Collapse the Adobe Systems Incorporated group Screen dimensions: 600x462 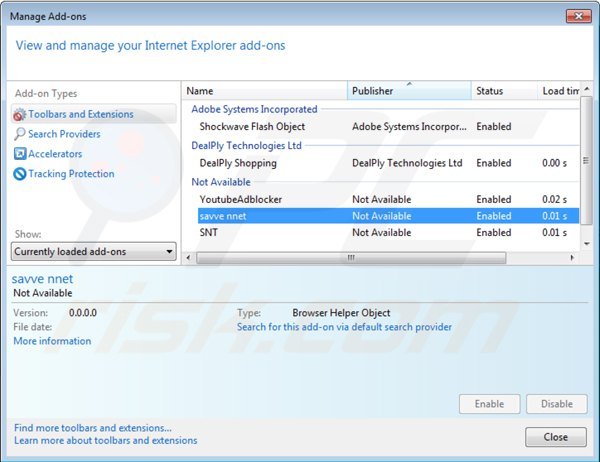(x=254, y=109)
